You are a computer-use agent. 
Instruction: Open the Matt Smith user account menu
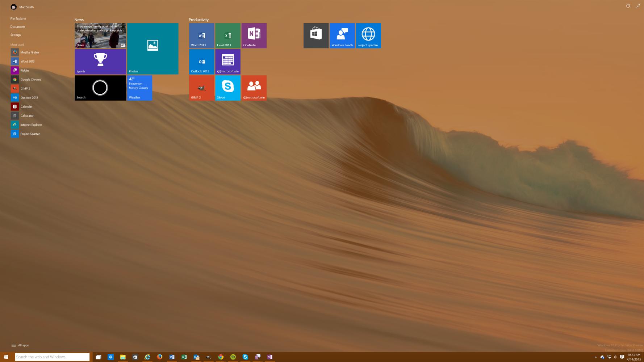(x=22, y=7)
